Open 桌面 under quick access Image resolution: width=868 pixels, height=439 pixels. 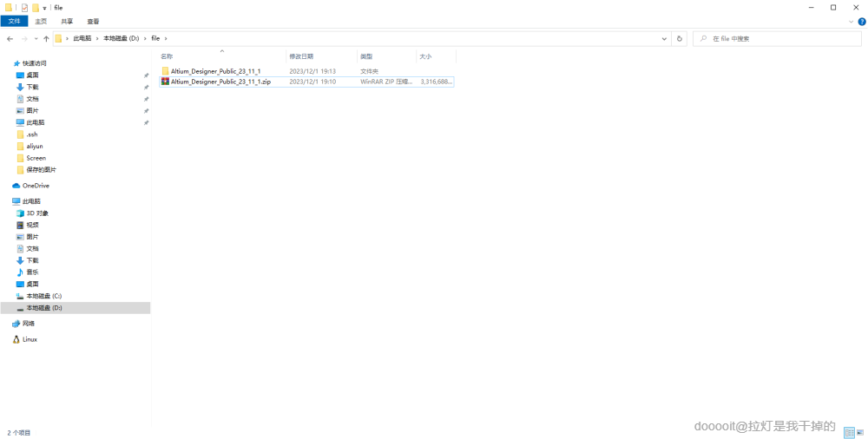[33, 75]
